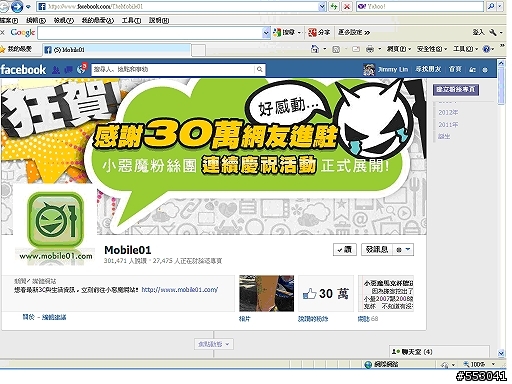The width and height of the screenshot is (512, 384).
Task: Open the recent pages dropdown arrow
Action: pos(28,7)
